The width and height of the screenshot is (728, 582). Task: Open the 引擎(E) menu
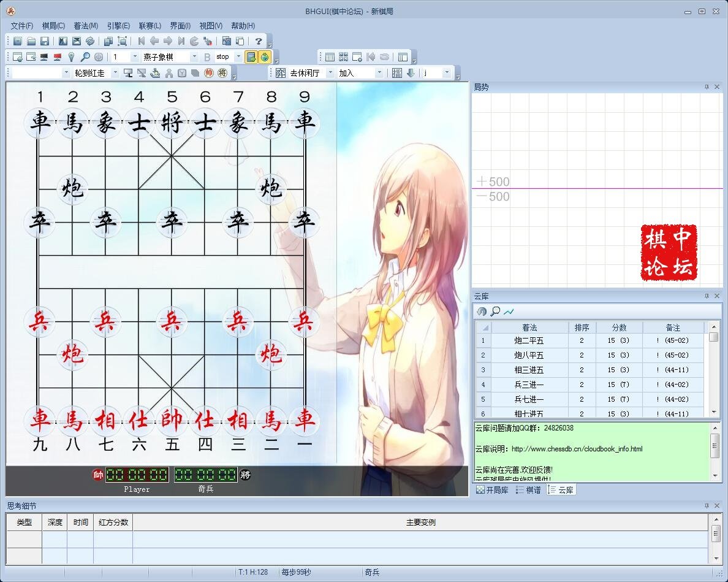coord(118,26)
